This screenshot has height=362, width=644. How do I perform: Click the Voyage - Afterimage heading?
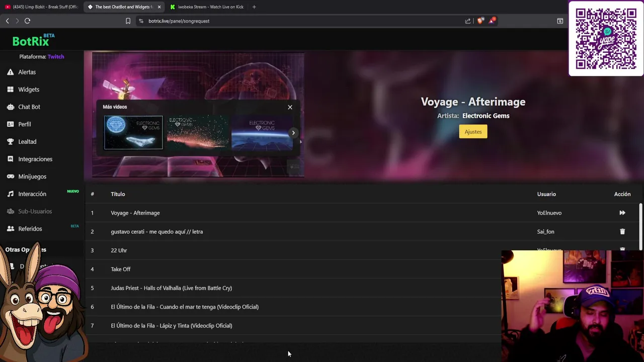click(x=473, y=102)
